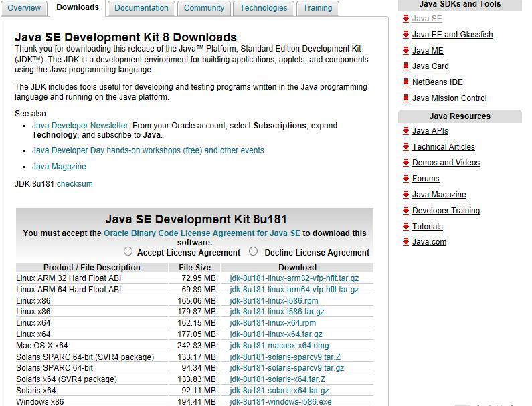Image resolution: width=532 pixels, height=406 pixels.
Task: Download jdk-8u181-linux-i586.rpm
Action: [x=274, y=301]
